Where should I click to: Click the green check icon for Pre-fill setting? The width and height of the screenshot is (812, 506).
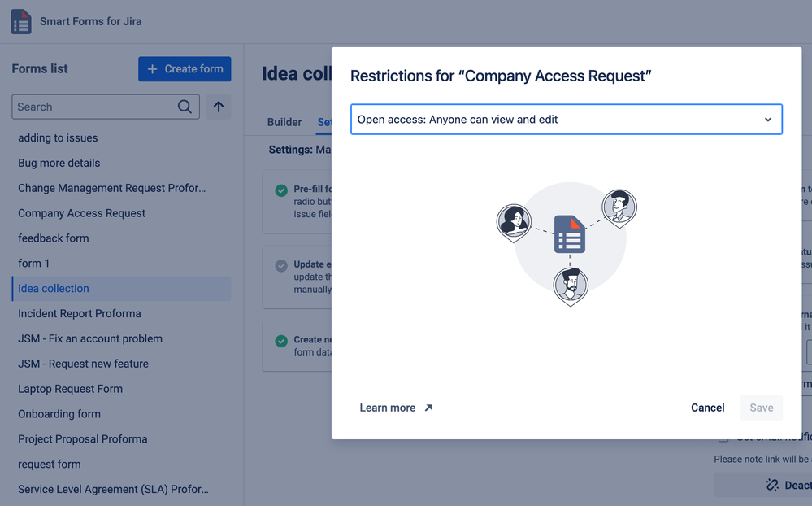281,190
